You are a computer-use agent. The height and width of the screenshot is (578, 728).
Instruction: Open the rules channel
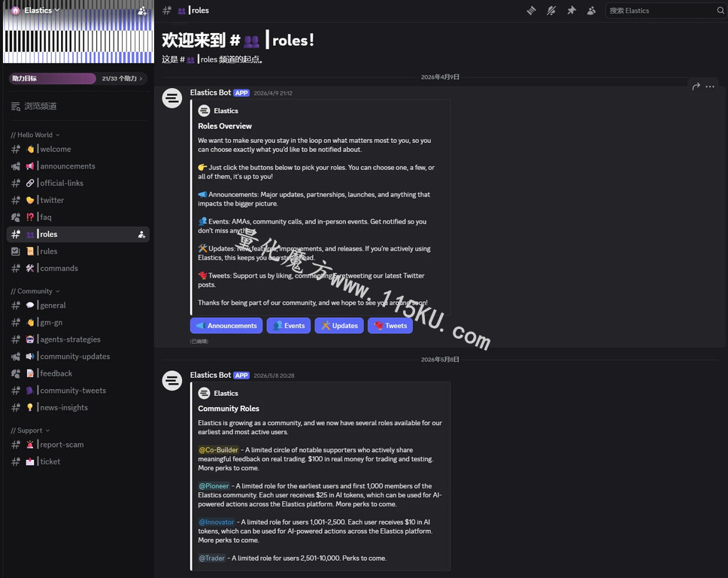click(78, 251)
